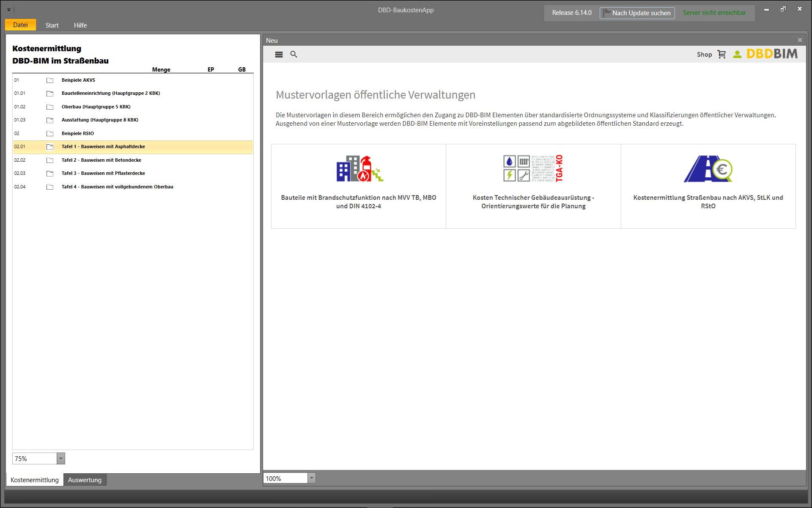Image resolution: width=812 pixels, height=508 pixels.
Task: Click the Menge column header
Action: coord(161,69)
